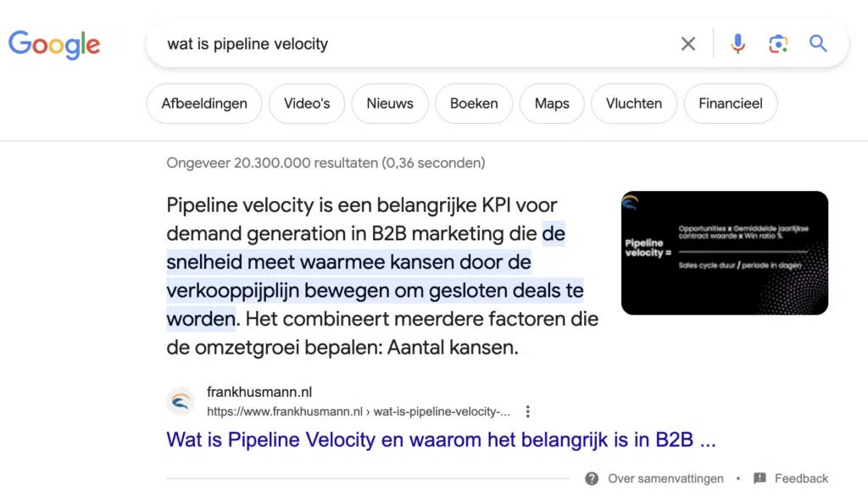Open the Maps search filter
This screenshot has width=868, height=503.
551,103
